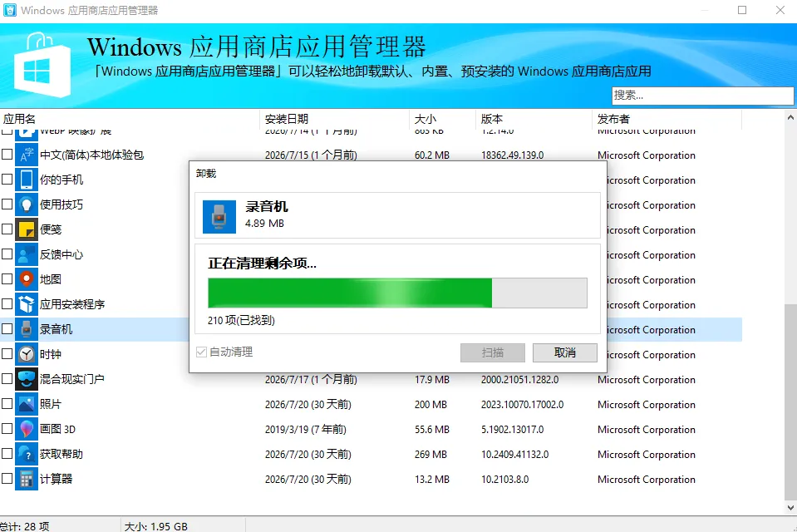Screen dimensions: 797x532
Task: Click the 大小: 1.95 GB status bar text
Action: point(156,526)
